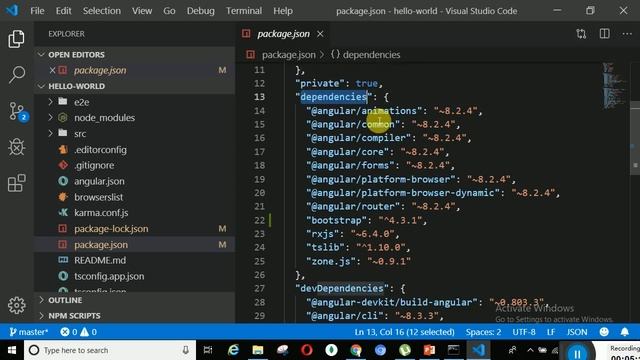The height and width of the screenshot is (360, 640).
Task: Open the Edit menu
Action: pyautogui.click(x=63, y=11)
